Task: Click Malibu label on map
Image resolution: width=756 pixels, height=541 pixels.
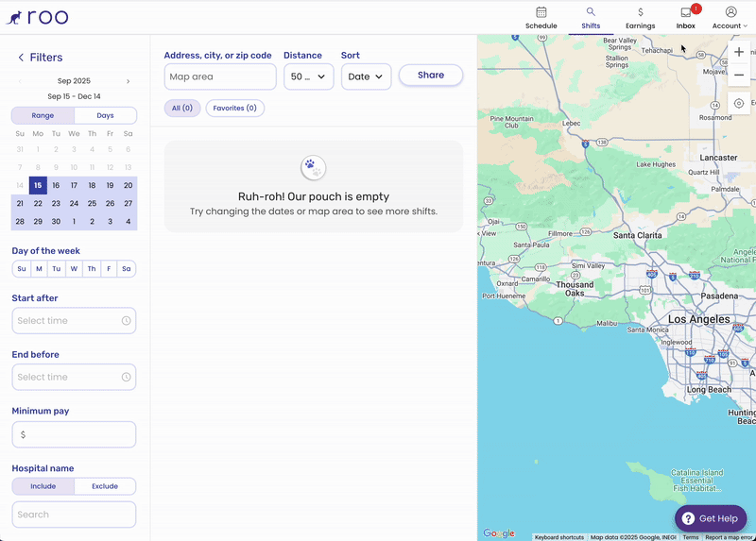Action: (x=607, y=323)
